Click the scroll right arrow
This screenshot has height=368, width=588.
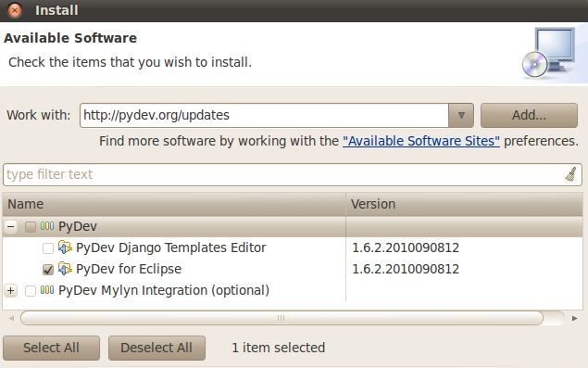tap(574, 319)
